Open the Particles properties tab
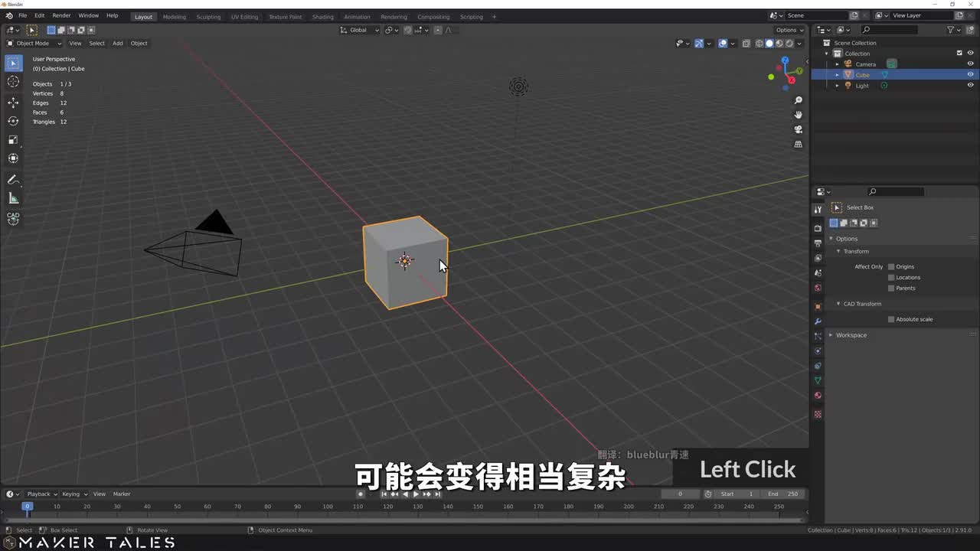This screenshot has width=980, height=551. pos(818,336)
